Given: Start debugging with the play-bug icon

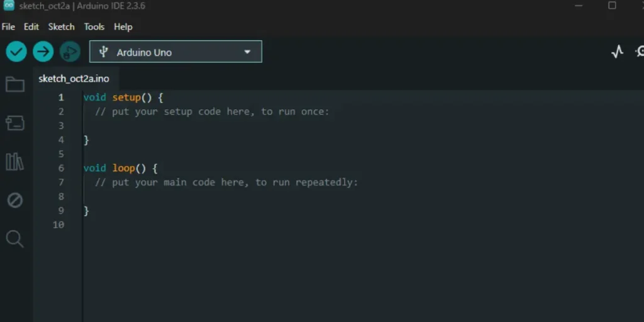Looking at the screenshot, I should pyautogui.click(x=70, y=52).
